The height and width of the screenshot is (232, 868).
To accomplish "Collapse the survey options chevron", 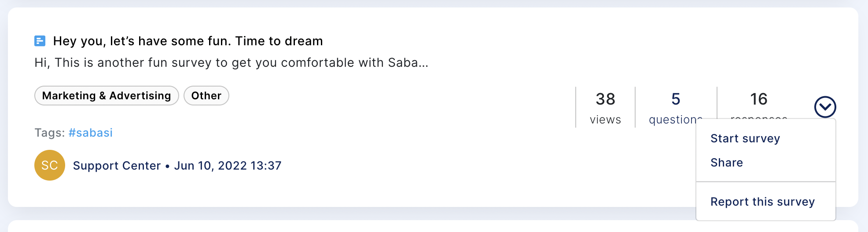I will 825,107.
